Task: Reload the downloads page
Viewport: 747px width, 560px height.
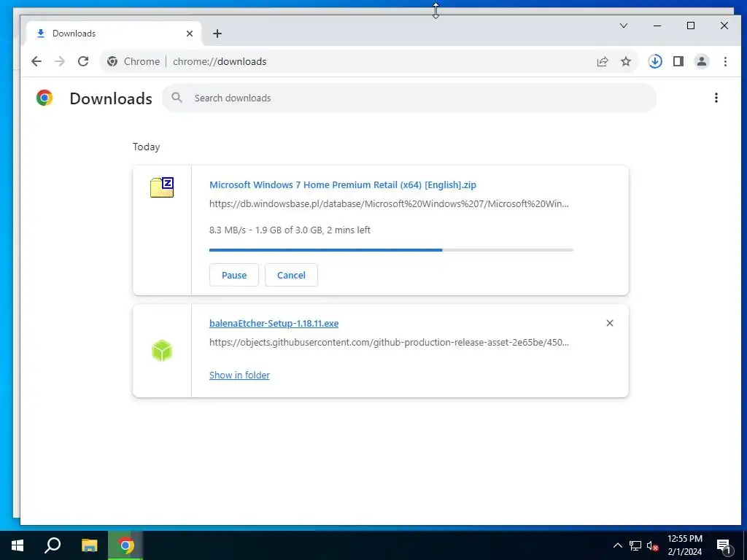Action: [x=83, y=61]
